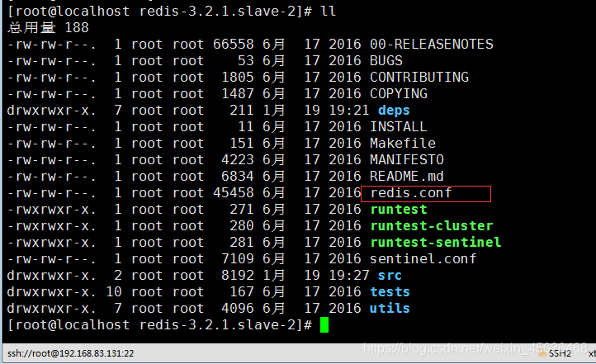The height and width of the screenshot is (364, 596).
Task: Click the Makefile file name
Action: pyautogui.click(x=403, y=144)
